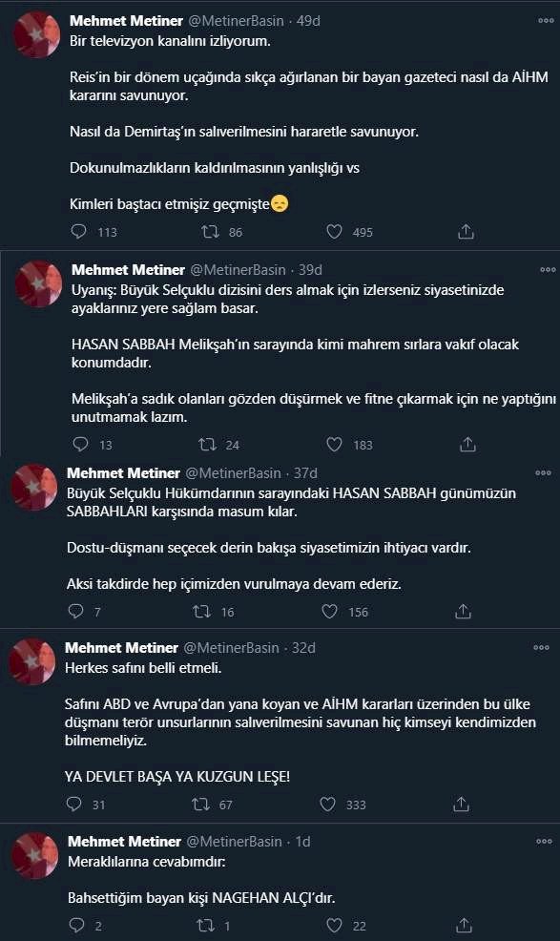Retweet the tweet with 86 retweets
The image size is (560, 941).
210,232
